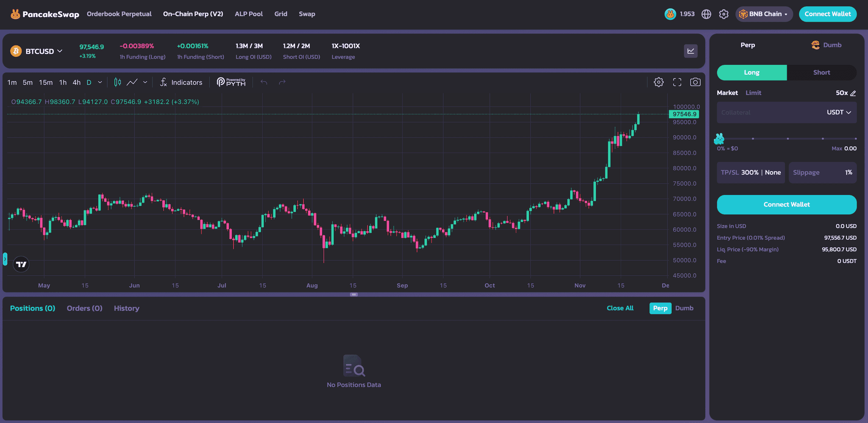This screenshot has height=423, width=868.
Task: Click the TradingView logo on chart
Action: (21, 264)
